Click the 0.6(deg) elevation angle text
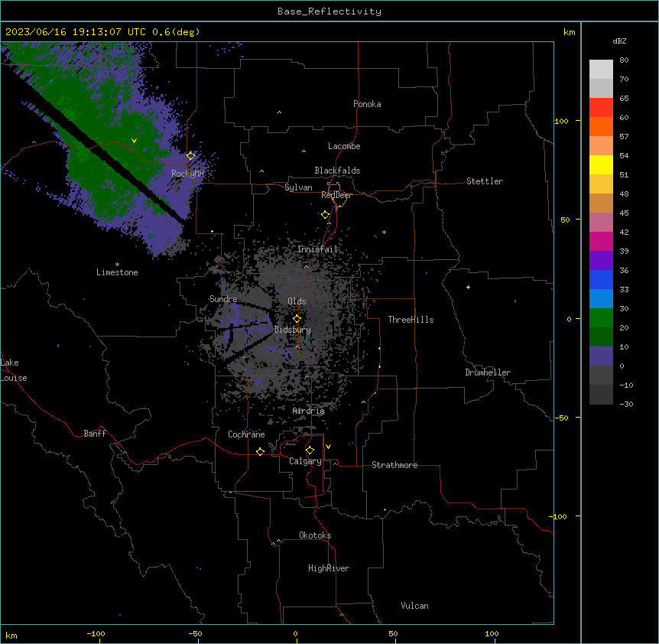The image size is (659, 644). coord(176,32)
